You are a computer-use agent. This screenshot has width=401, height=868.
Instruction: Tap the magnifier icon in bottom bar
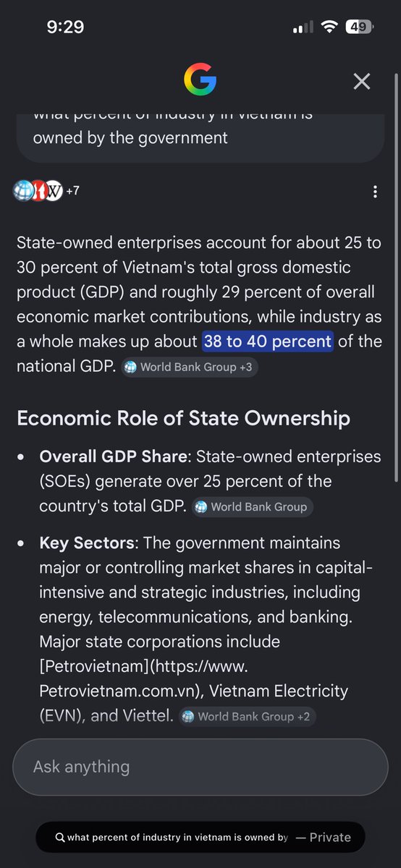[x=61, y=838]
